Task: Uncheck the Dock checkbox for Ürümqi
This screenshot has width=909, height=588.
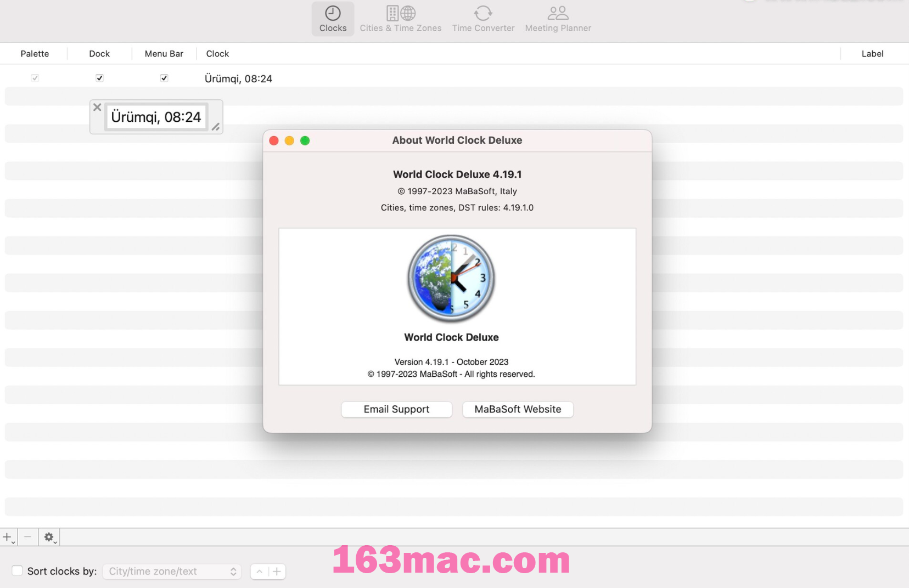Action: pos(99,78)
